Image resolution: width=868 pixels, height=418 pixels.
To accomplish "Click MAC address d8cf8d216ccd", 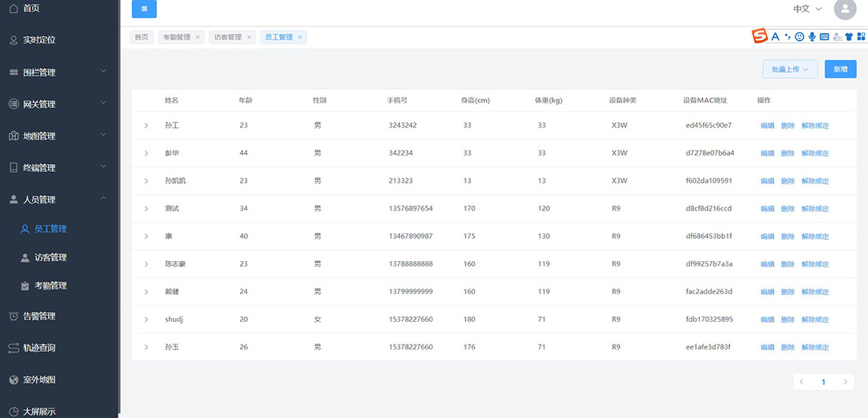I will [x=709, y=209].
